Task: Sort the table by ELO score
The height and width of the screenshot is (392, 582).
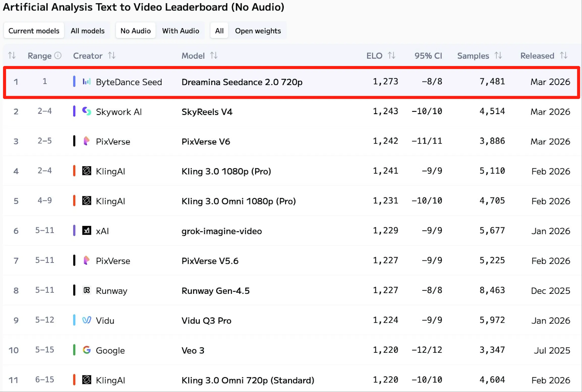Action: 391,55
